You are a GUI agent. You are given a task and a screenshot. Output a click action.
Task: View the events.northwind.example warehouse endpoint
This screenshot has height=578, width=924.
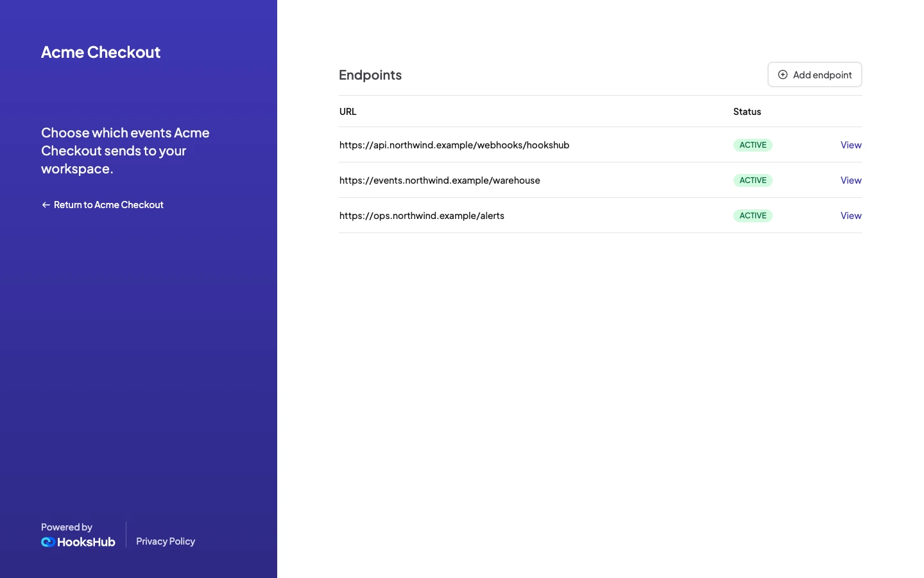tap(851, 180)
